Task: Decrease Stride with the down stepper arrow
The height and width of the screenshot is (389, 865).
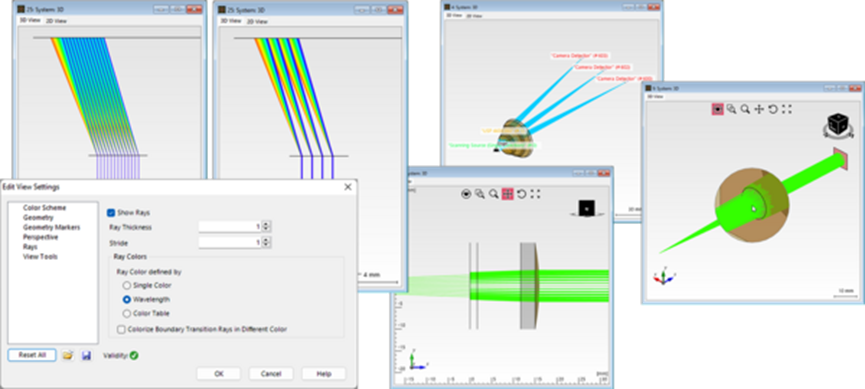Action: coord(267,245)
